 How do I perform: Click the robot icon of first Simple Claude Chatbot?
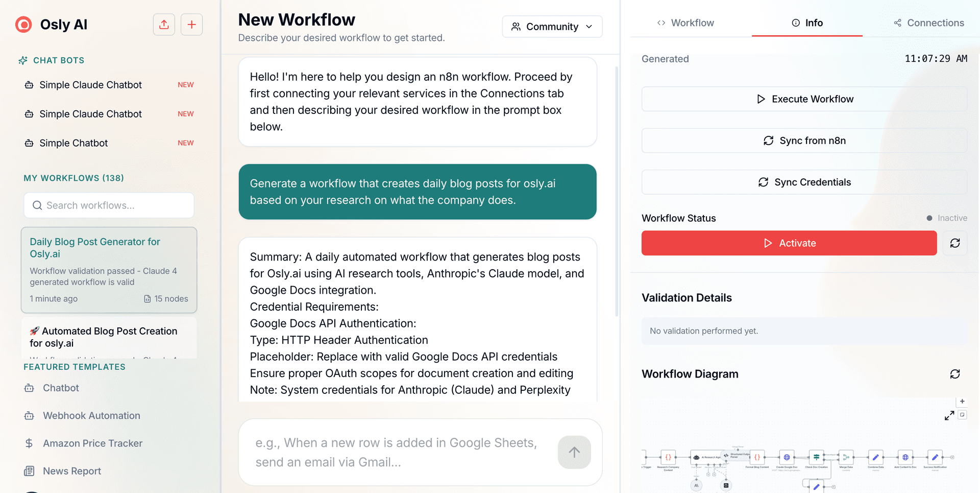(x=29, y=85)
